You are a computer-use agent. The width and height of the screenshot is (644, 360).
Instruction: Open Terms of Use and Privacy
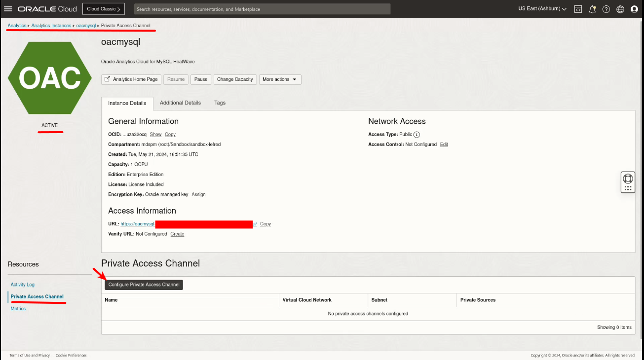30,355
